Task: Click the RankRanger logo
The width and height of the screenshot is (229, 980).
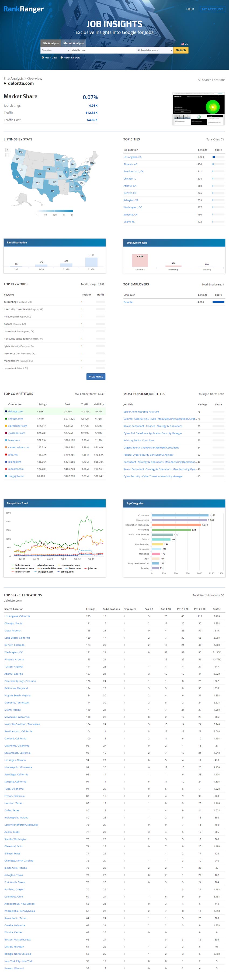Action: pyautogui.click(x=24, y=9)
